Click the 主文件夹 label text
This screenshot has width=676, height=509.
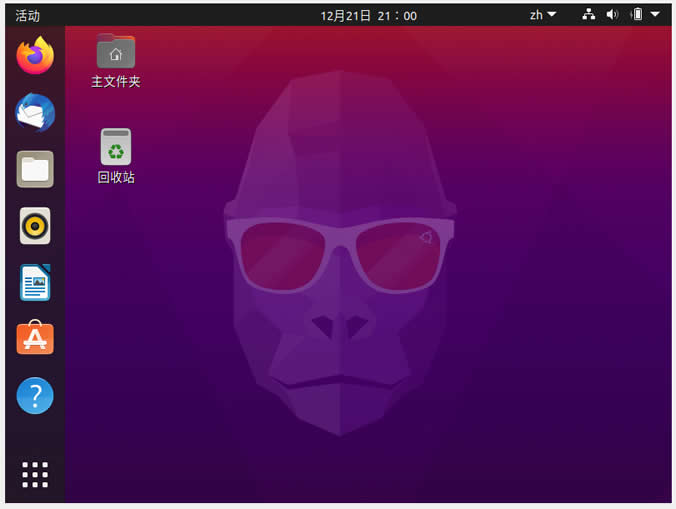(116, 81)
